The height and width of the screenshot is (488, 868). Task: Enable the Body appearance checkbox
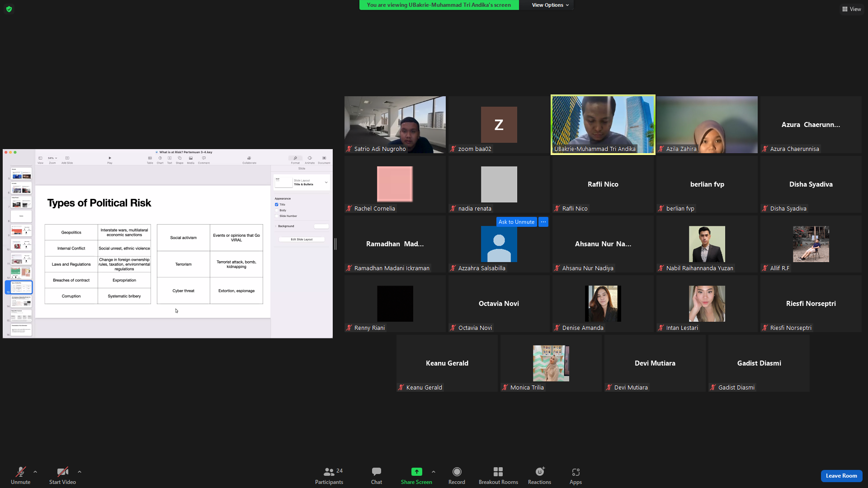[277, 211]
